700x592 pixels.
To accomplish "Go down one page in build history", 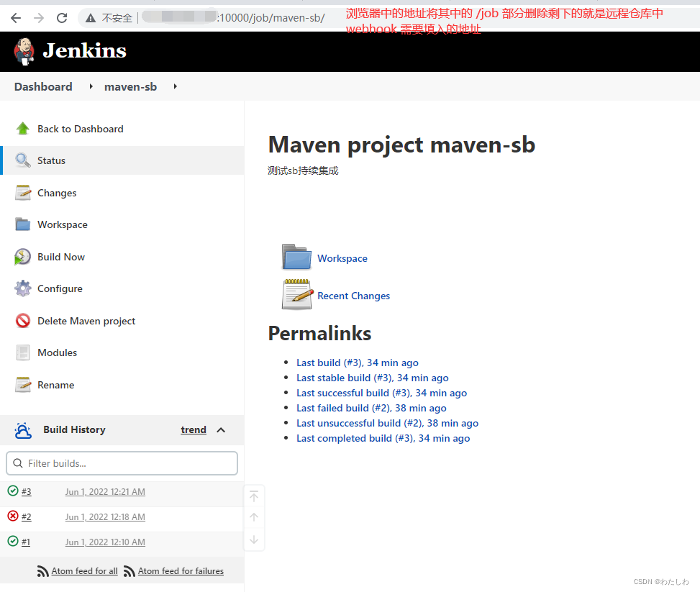I will coord(254,539).
